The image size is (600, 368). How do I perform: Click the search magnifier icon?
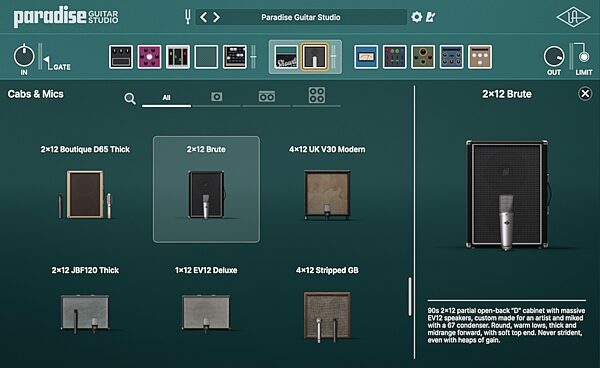pos(130,99)
